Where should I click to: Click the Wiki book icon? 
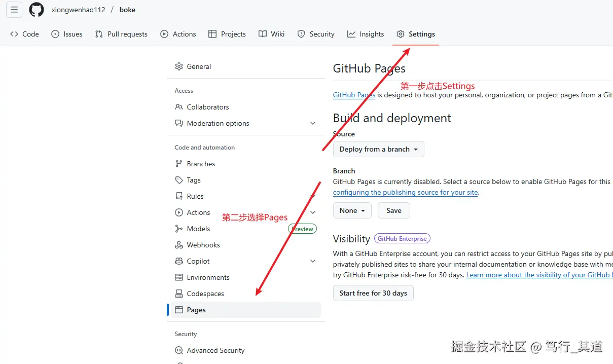click(x=262, y=34)
